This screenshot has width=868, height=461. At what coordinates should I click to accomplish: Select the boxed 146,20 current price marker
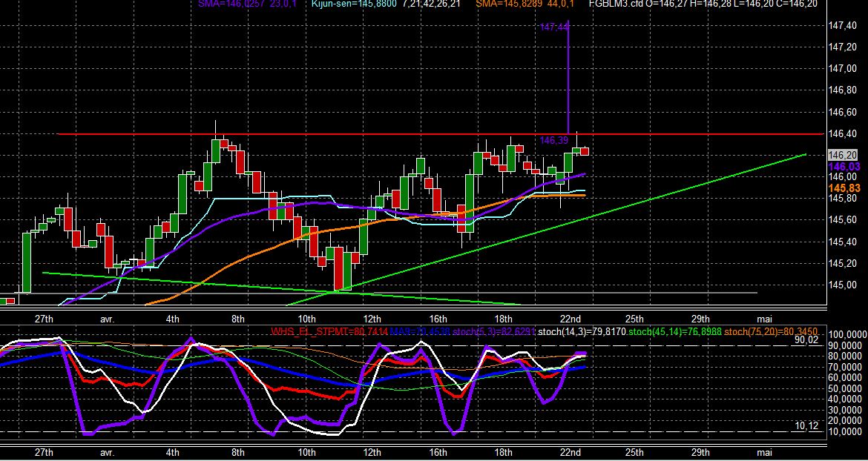pos(844,155)
